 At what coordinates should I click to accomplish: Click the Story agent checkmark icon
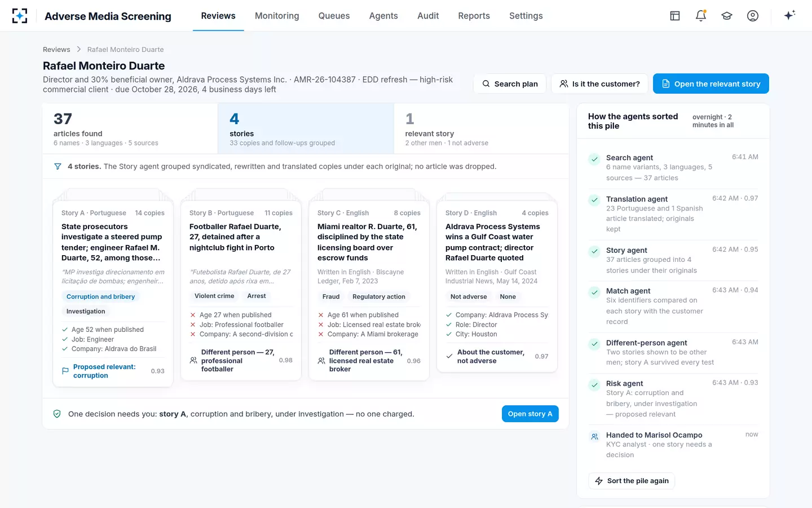(x=594, y=251)
